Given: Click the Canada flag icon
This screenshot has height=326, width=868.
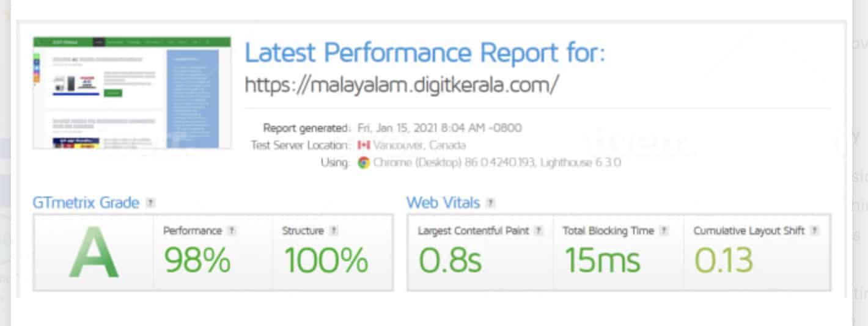Looking at the screenshot, I should tap(364, 145).
